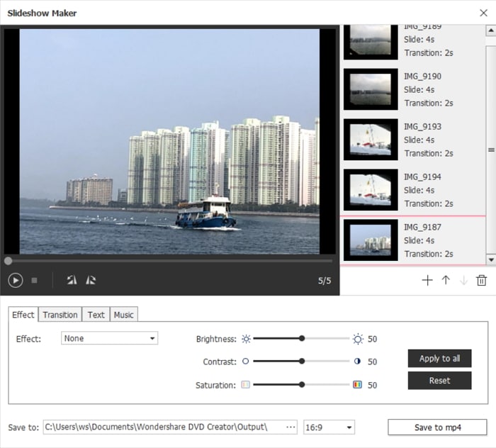Open the Effect dropdown

109,338
